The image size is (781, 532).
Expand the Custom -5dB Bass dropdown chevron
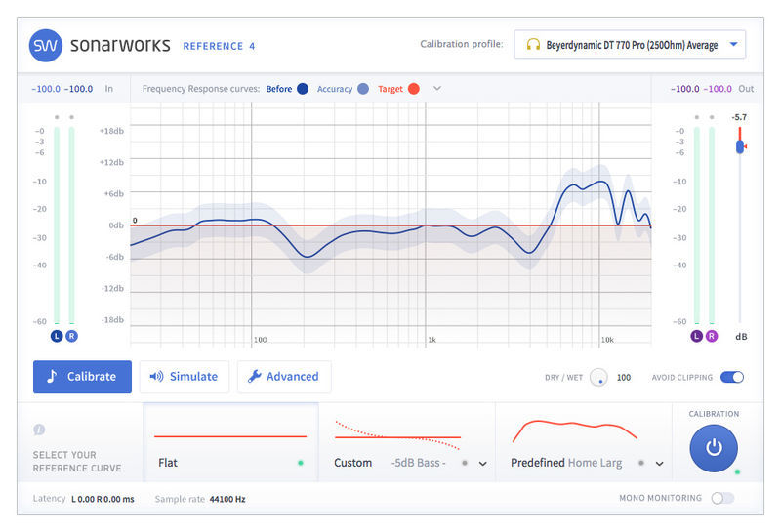(482, 464)
